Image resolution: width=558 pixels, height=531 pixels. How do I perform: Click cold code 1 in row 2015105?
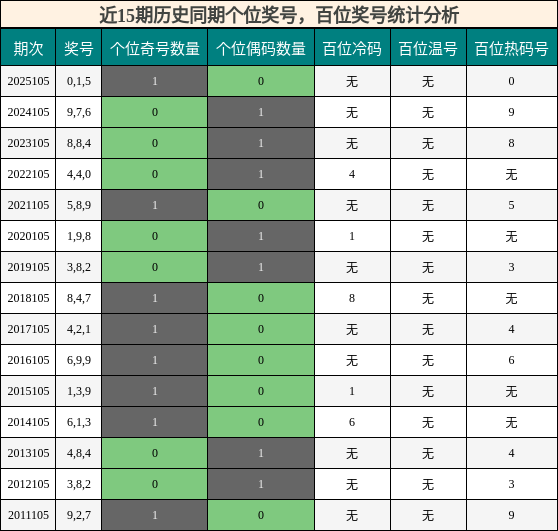pos(352,391)
